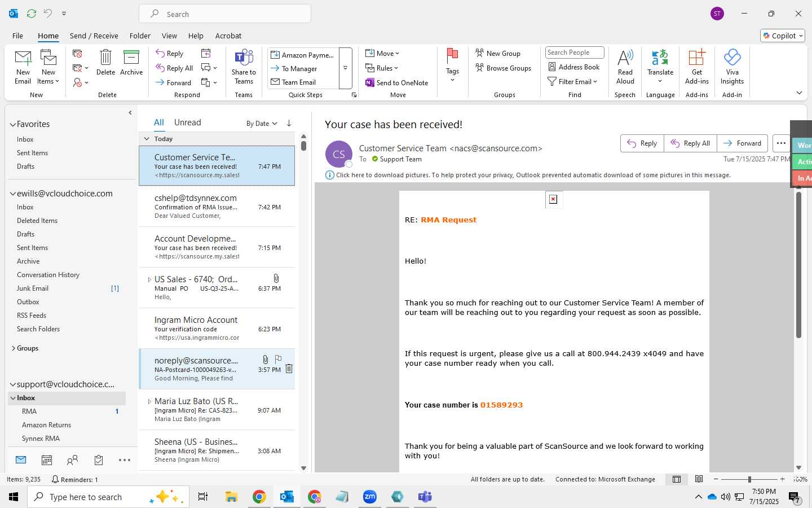Open Get Add-ins

(x=697, y=67)
